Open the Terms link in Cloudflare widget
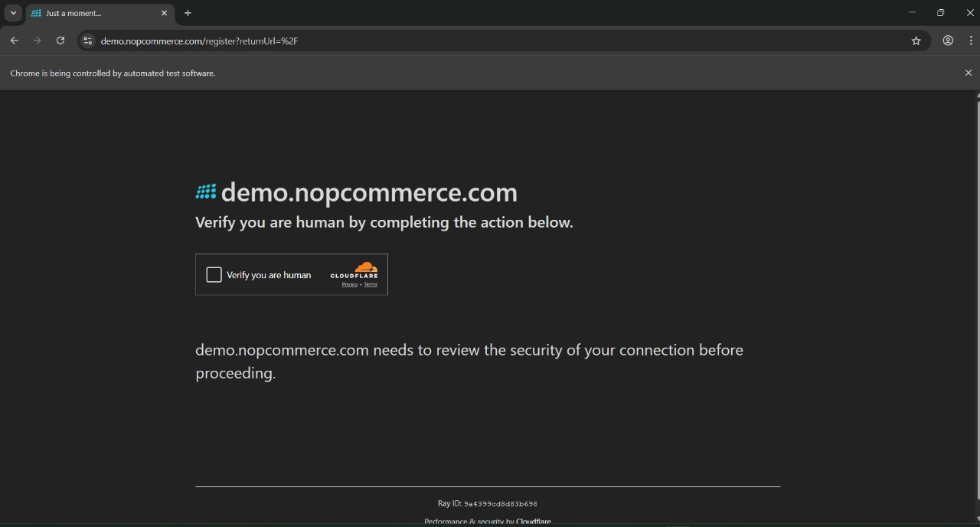 pos(371,284)
